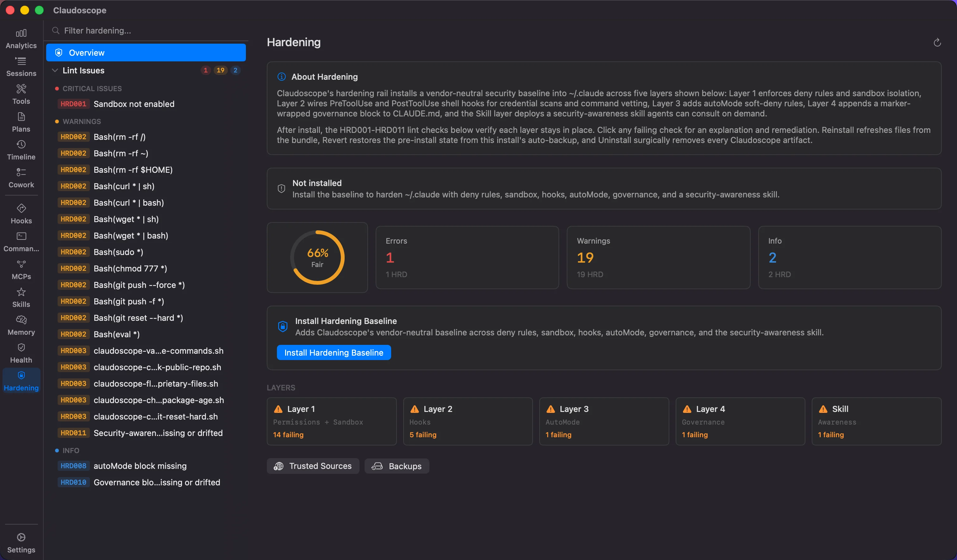This screenshot has height=560, width=957.
Task: Select HRD008 autoMode block missing
Action: click(x=146, y=465)
